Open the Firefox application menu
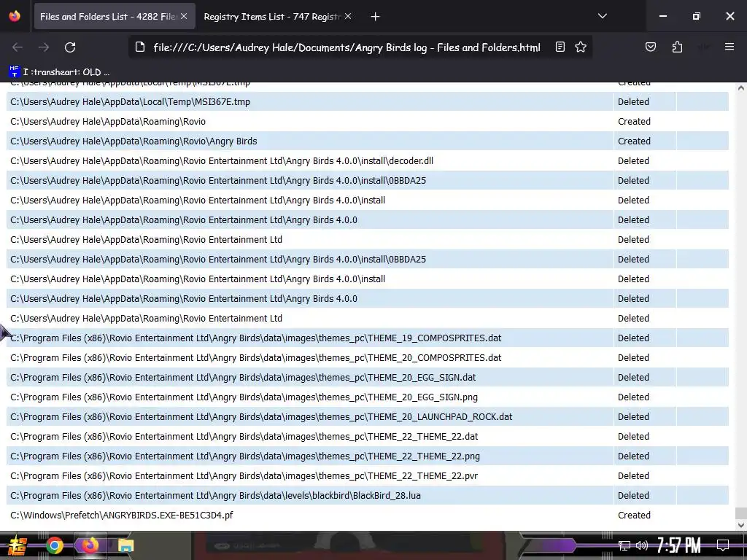This screenshot has width=747, height=560. [729, 47]
